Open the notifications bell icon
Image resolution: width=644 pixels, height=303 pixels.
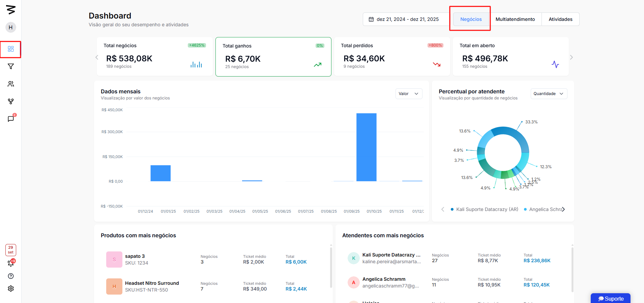click(x=11, y=263)
